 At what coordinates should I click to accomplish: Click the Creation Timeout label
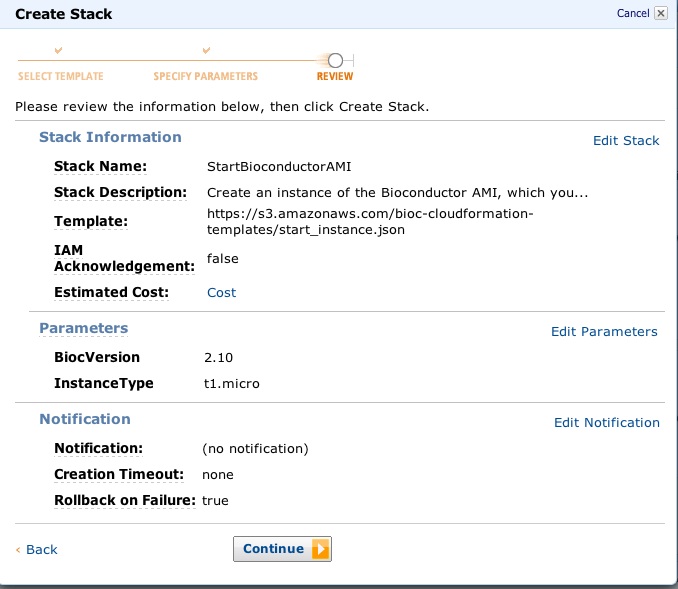tap(118, 474)
